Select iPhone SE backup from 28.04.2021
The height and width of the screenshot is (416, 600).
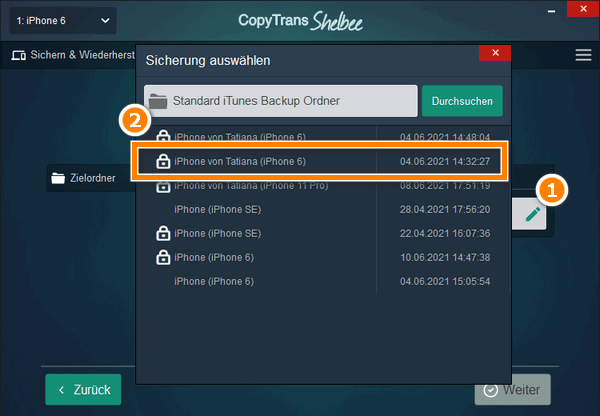click(x=323, y=209)
